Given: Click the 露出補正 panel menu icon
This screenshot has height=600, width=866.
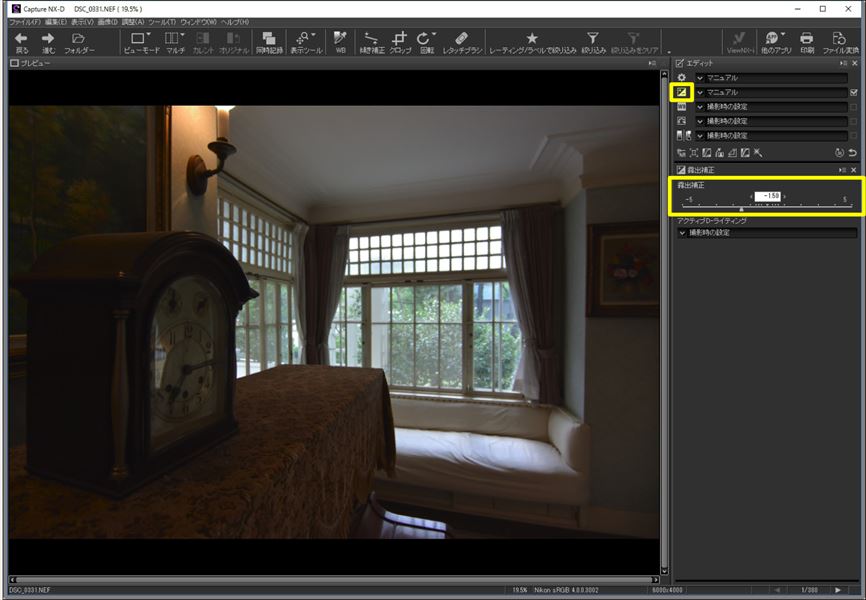Looking at the screenshot, I should point(843,170).
